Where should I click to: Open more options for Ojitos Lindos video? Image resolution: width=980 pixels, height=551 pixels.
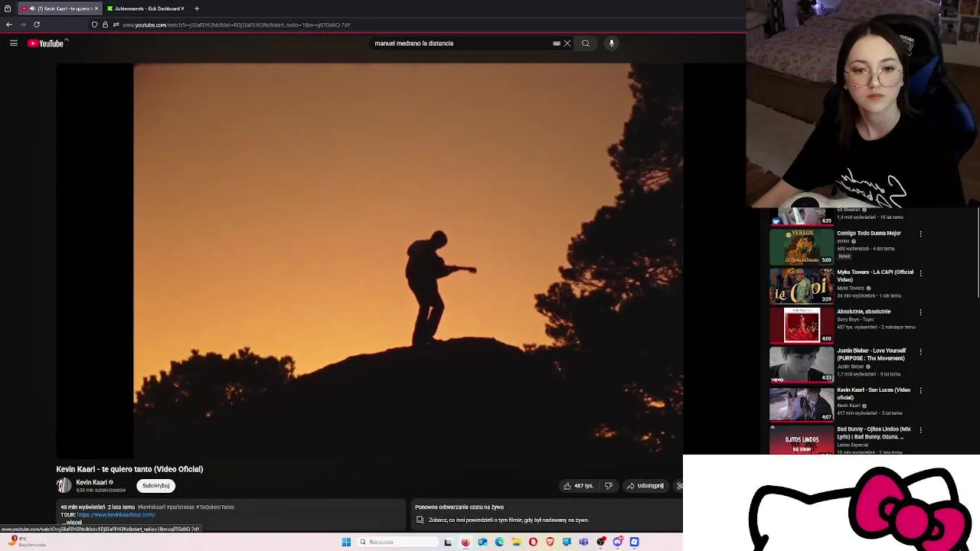coord(920,430)
